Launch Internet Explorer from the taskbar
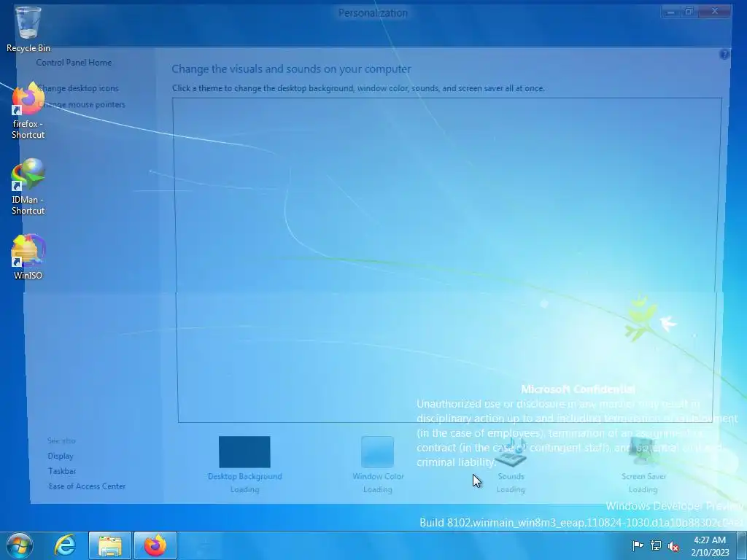747x560 pixels. tap(65, 545)
